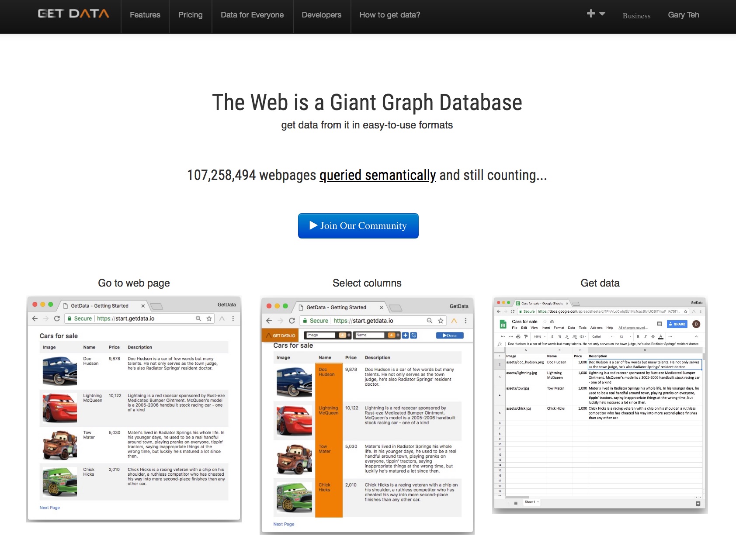
Task: Click the headline The Web is a Giant Graph Database
Action: 367,103
